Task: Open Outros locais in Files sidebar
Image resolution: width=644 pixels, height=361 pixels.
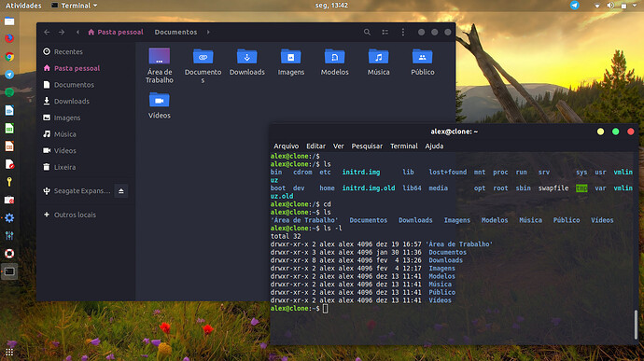Action: coord(86,215)
